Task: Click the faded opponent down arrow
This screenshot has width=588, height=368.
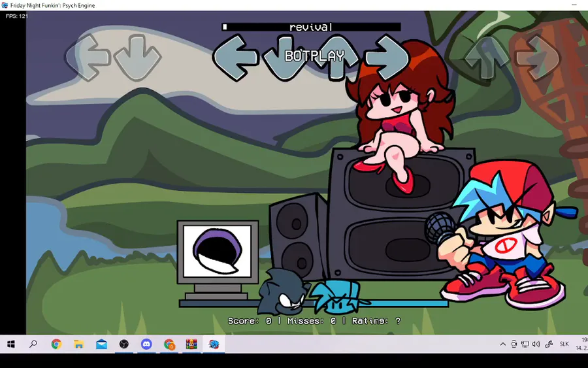Action: [137, 58]
